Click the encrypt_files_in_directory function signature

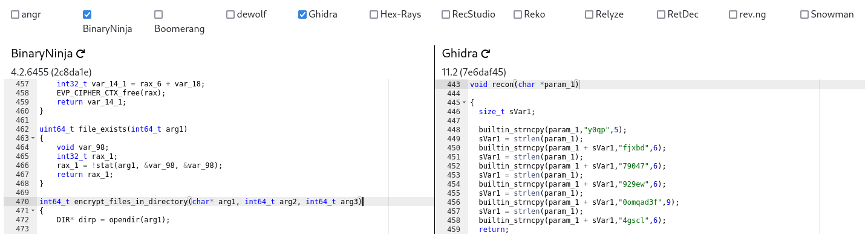(x=201, y=202)
